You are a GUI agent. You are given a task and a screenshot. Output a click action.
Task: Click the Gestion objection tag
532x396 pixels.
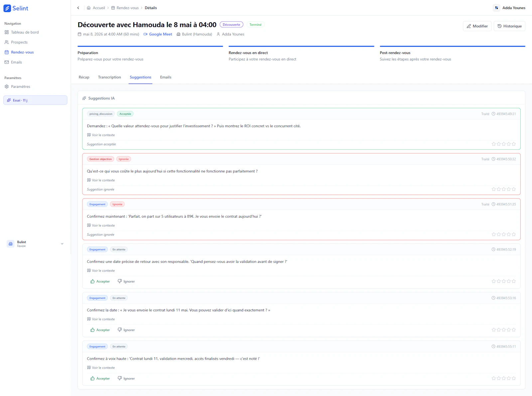coord(100,159)
